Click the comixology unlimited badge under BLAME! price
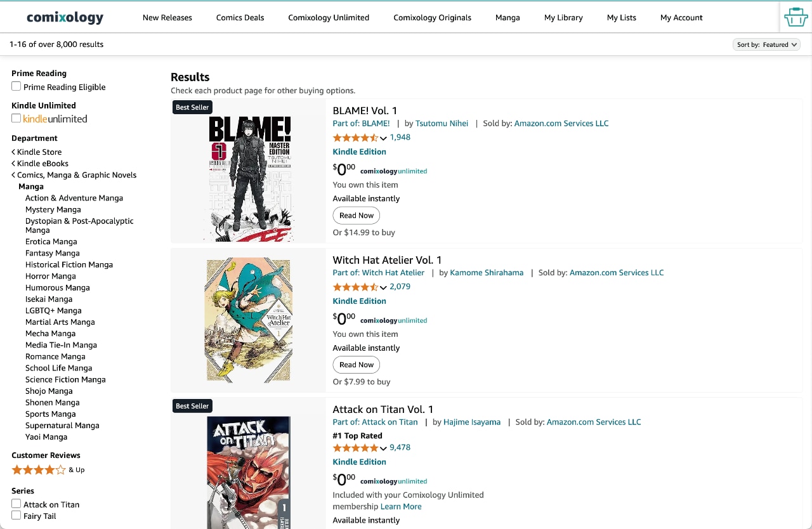812x529 pixels. tap(394, 171)
